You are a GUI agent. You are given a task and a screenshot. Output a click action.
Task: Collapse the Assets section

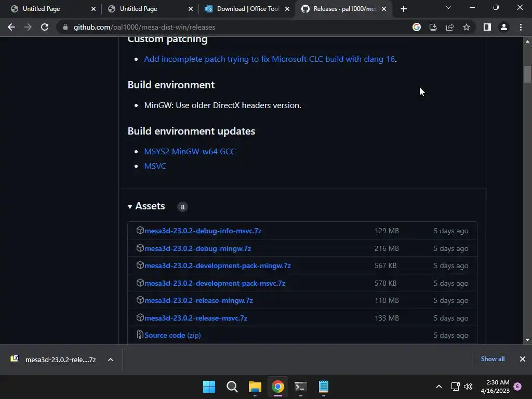[146, 206]
